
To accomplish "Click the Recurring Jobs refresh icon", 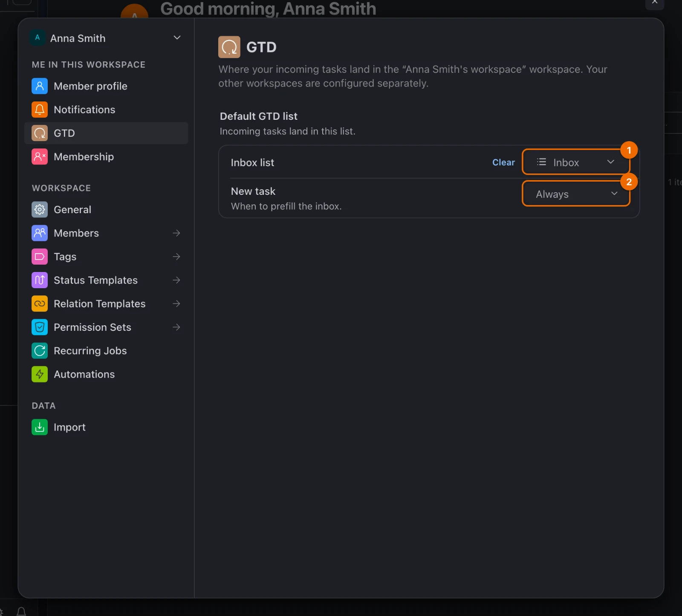I will tap(40, 350).
